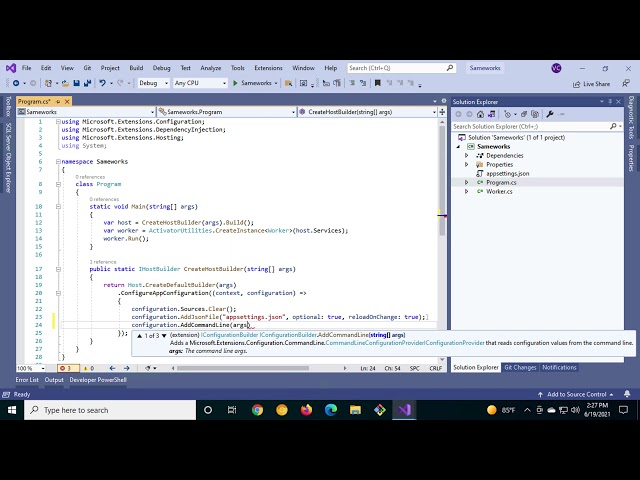Open the Developer PowerShell tab
Viewport: 640px width, 480px height.
click(98, 380)
